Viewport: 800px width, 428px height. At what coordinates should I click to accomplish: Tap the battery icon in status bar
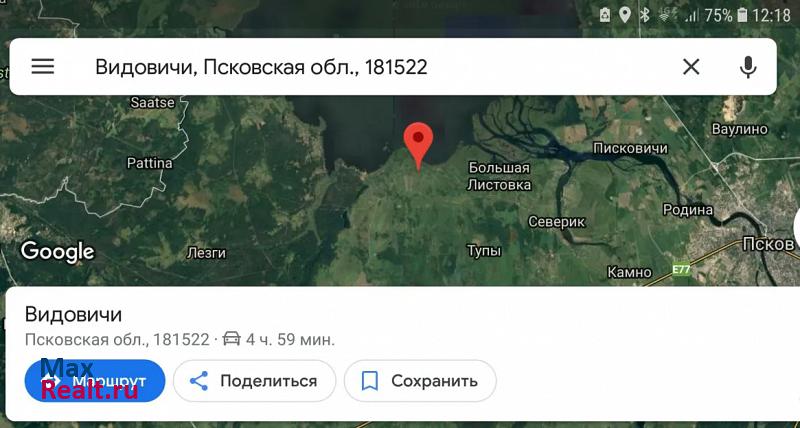pyautogui.click(x=743, y=15)
